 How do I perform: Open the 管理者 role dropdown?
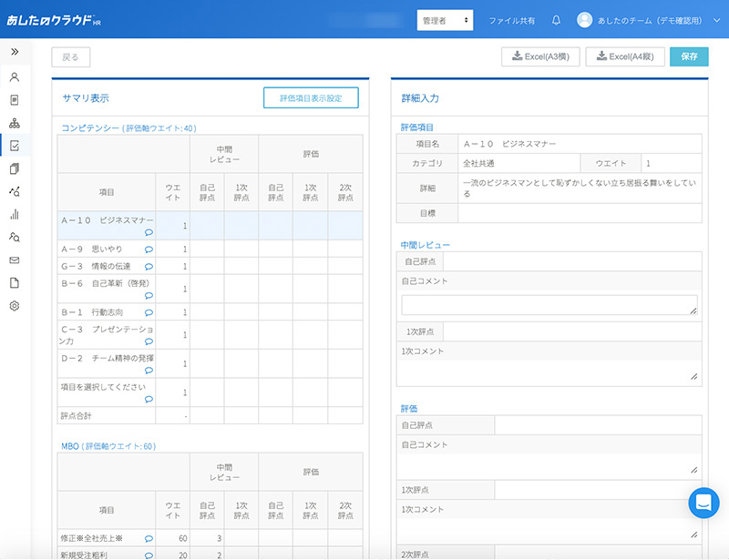pos(445,20)
